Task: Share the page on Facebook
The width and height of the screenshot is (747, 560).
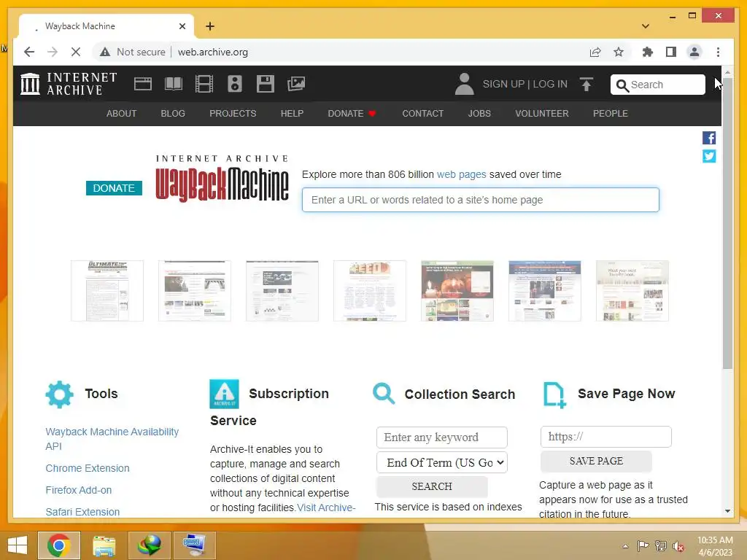Action: pyautogui.click(x=709, y=138)
